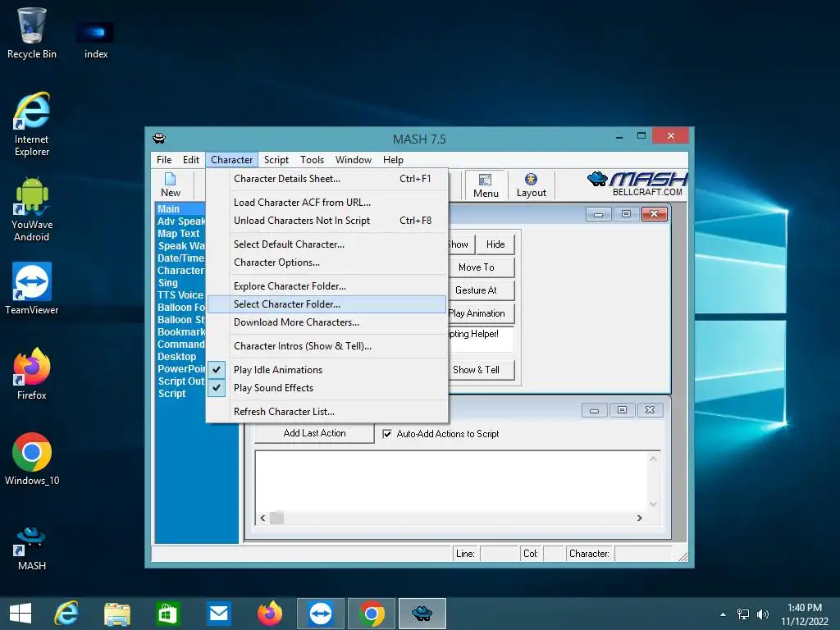Choose Character Details Sheet menu entry
840x630 pixels.
(326, 179)
